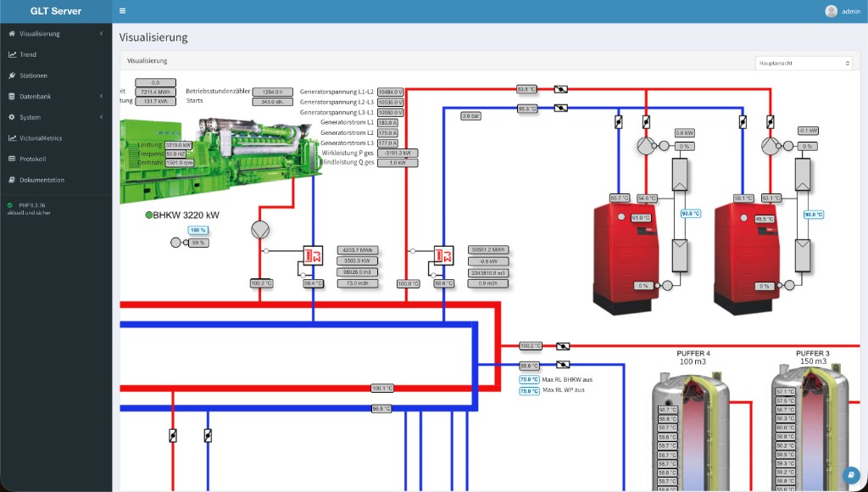The image size is (868, 492).
Task: Click the left boiler 90.0 °C setpoint
Action: click(x=691, y=213)
